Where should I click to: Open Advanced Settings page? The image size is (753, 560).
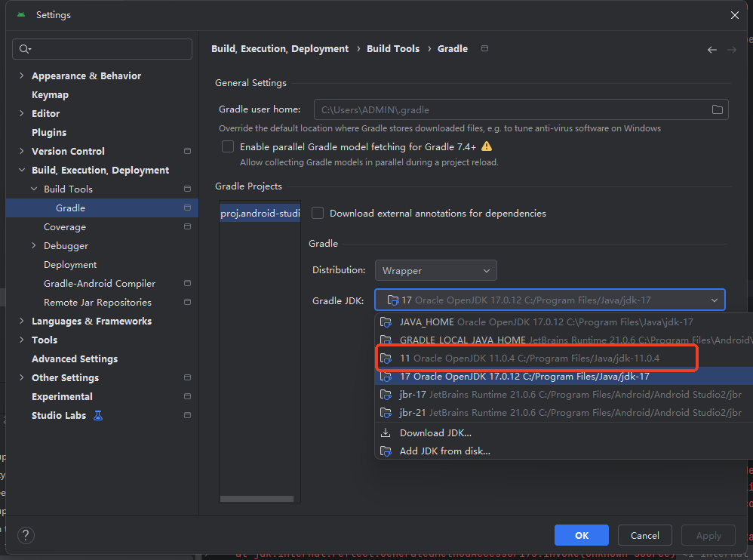coord(75,358)
